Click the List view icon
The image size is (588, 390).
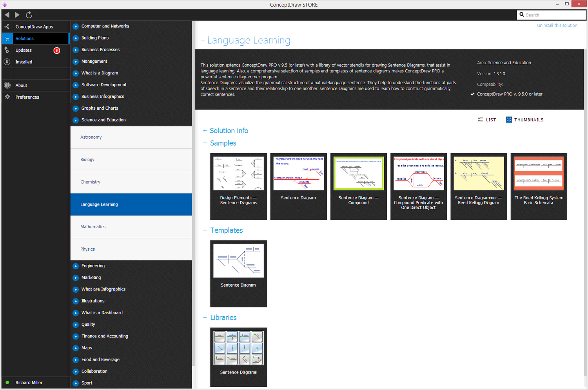coord(481,120)
